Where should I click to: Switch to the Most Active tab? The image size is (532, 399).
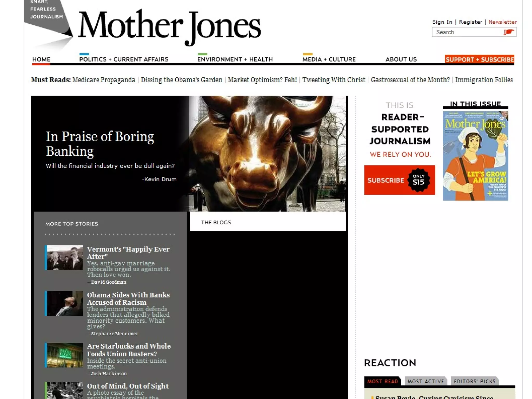[425, 381]
